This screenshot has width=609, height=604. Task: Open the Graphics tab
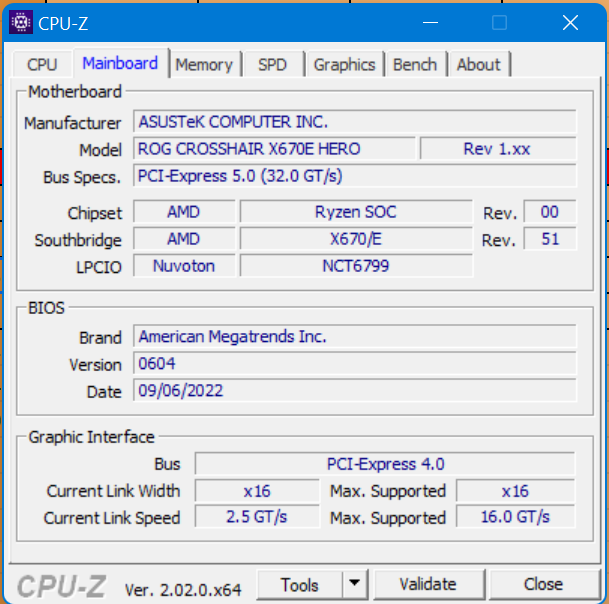tap(345, 64)
